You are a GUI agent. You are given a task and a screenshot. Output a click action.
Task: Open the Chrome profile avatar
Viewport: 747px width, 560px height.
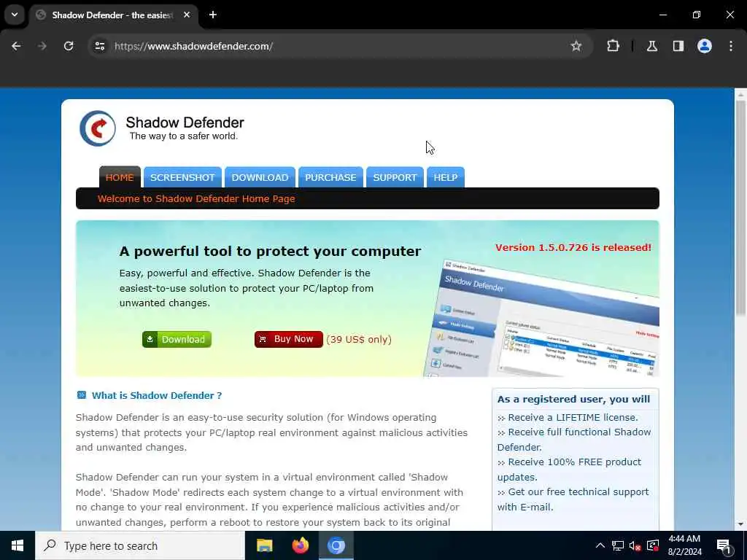[704, 46]
